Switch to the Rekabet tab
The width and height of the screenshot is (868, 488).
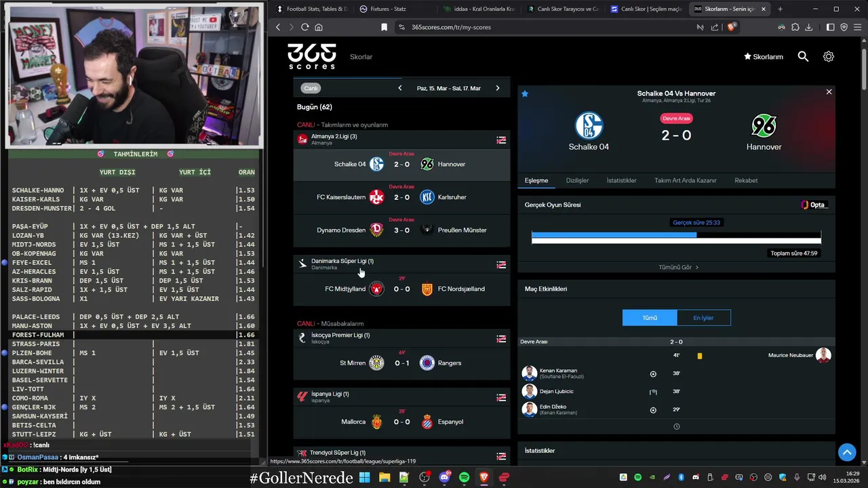click(x=746, y=180)
